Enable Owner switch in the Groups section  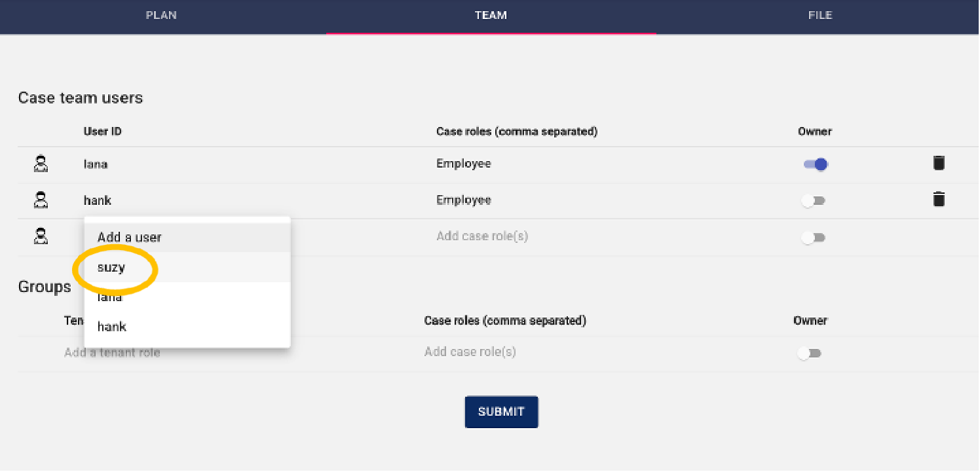[x=810, y=353]
